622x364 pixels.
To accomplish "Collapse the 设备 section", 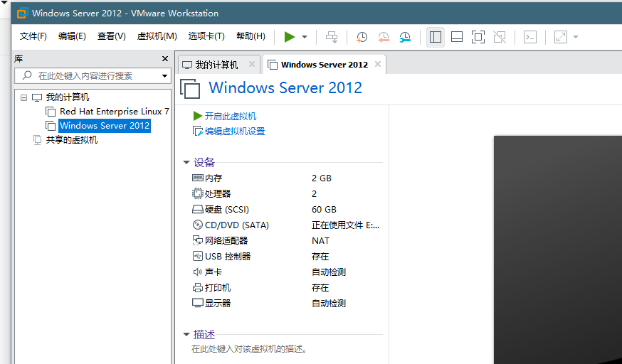I will click(186, 162).
